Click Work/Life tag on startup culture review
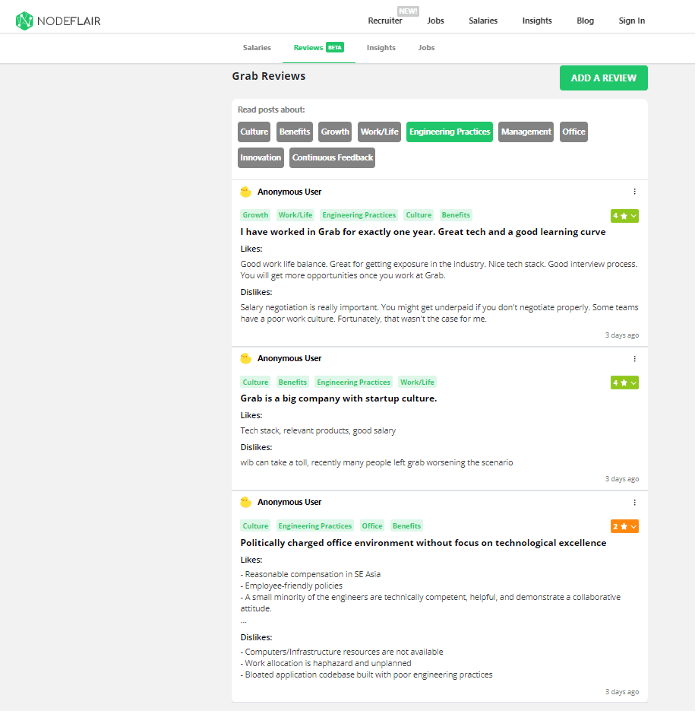Screen dimensions: 696x712 (417, 382)
